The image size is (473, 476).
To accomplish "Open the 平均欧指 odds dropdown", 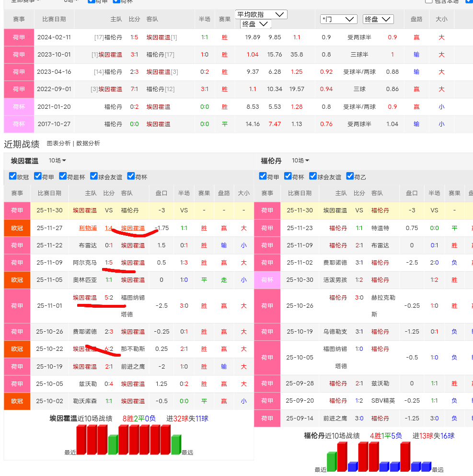I will click(x=261, y=14).
